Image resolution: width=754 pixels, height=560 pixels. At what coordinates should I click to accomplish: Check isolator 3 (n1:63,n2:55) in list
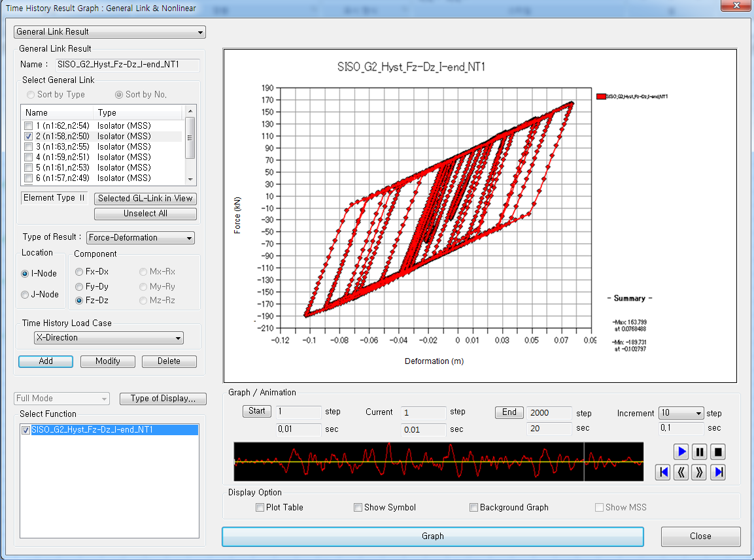pyautogui.click(x=28, y=146)
